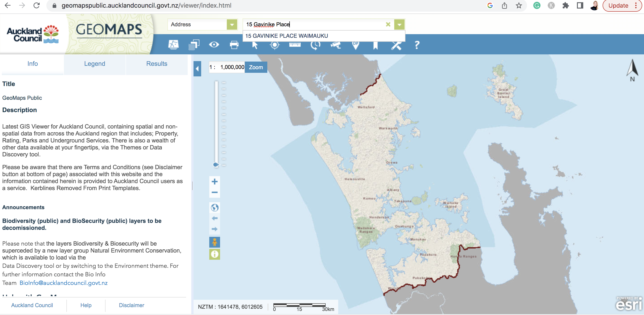This screenshot has height=315, width=644.
Task: Open the Auckland Council footer link
Action: click(32, 305)
